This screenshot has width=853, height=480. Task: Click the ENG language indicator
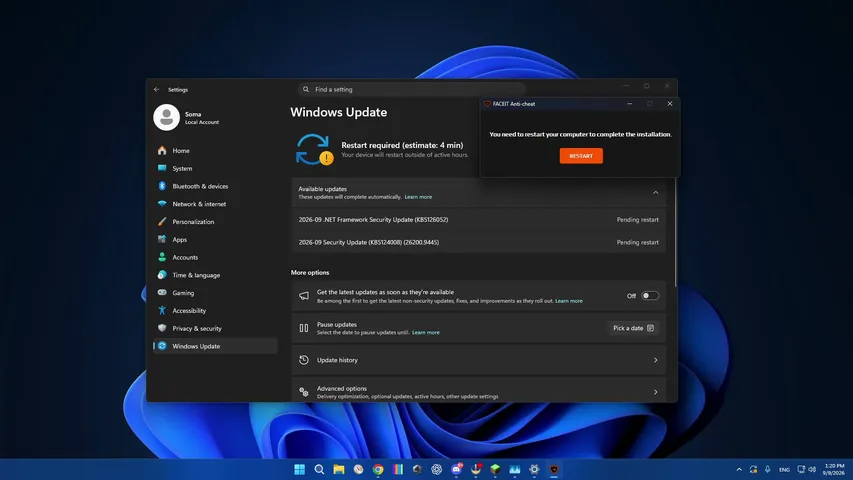tap(784, 470)
